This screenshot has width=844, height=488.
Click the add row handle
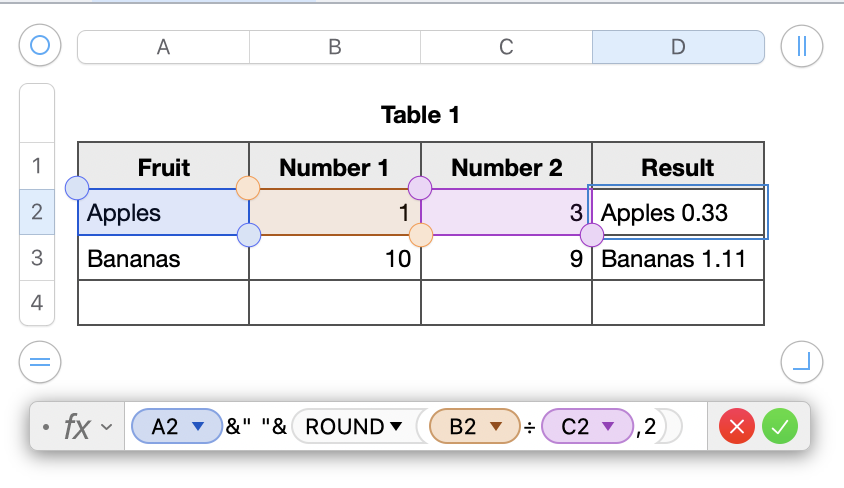point(40,362)
